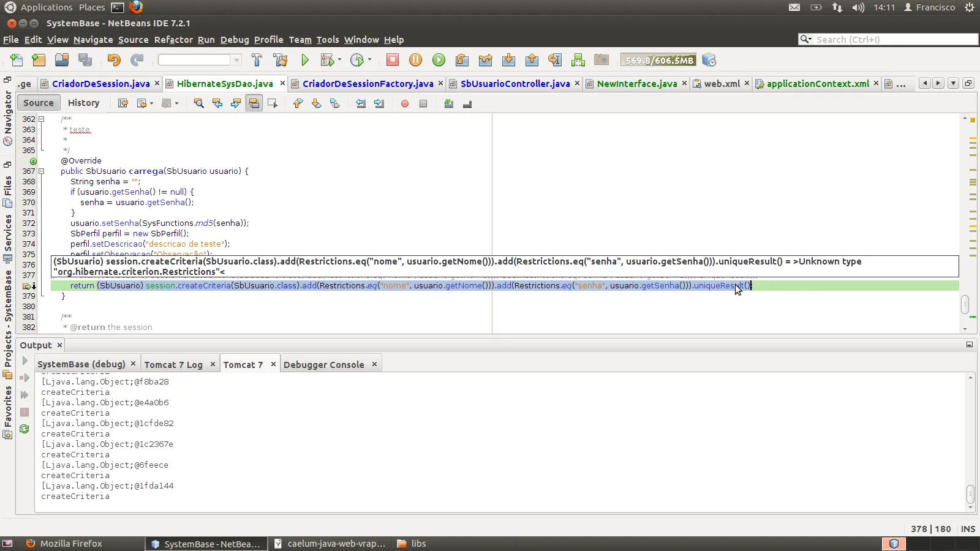Click the clock cube icon beside memory bar

coord(709,60)
